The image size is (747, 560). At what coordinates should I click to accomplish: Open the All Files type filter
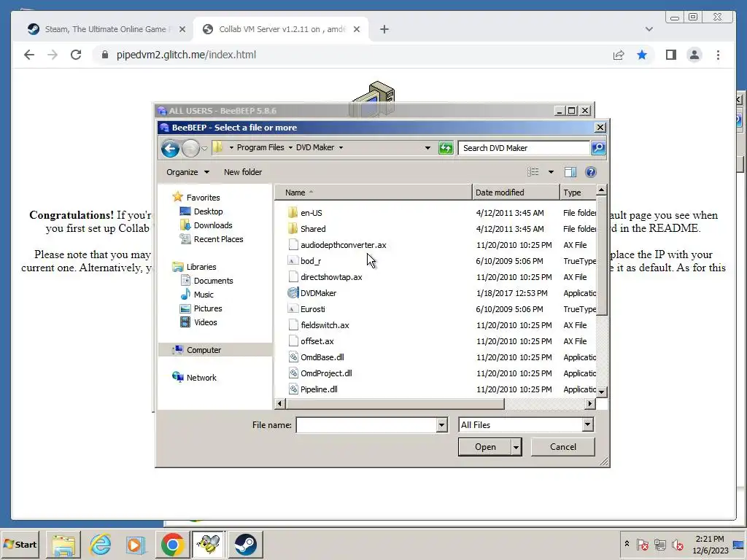point(526,425)
